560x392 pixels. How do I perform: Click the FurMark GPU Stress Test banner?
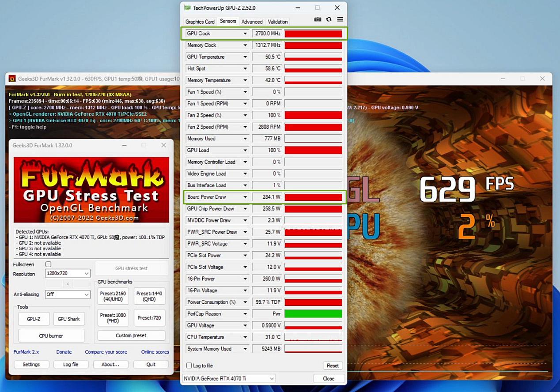click(91, 190)
